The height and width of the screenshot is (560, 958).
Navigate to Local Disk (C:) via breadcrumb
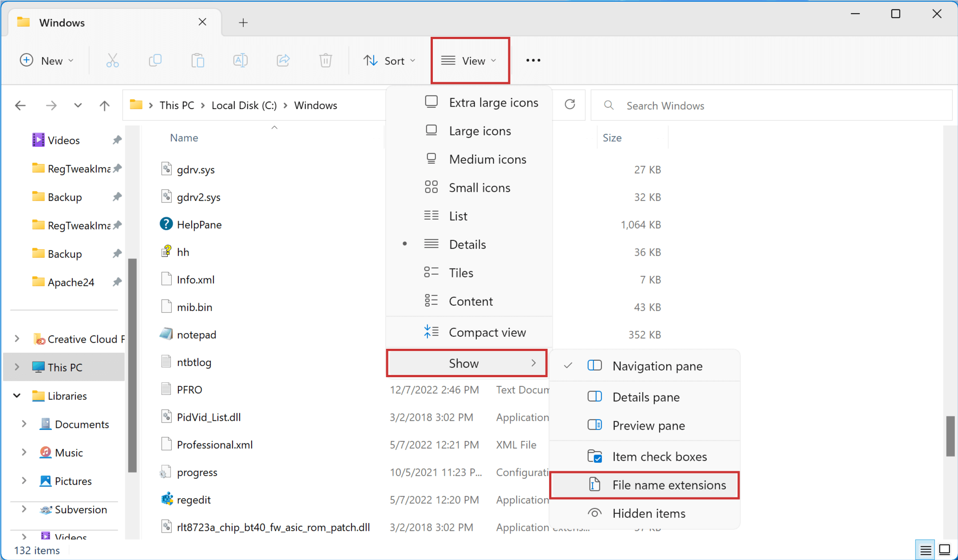pyautogui.click(x=243, y=105)
